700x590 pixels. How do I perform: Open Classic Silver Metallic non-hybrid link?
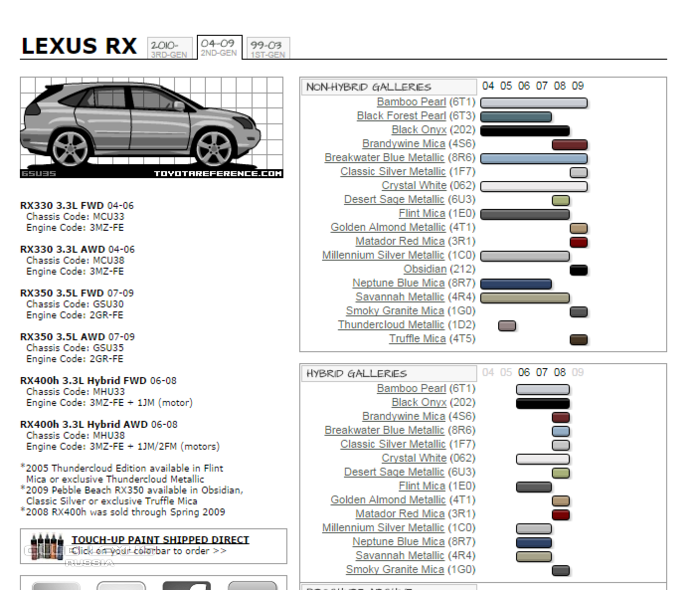tap(393, 171)
